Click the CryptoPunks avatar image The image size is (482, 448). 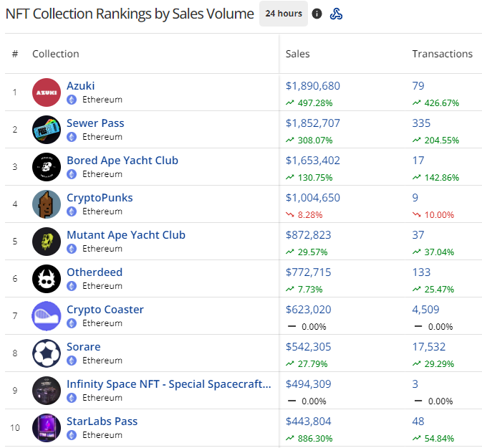47,204
